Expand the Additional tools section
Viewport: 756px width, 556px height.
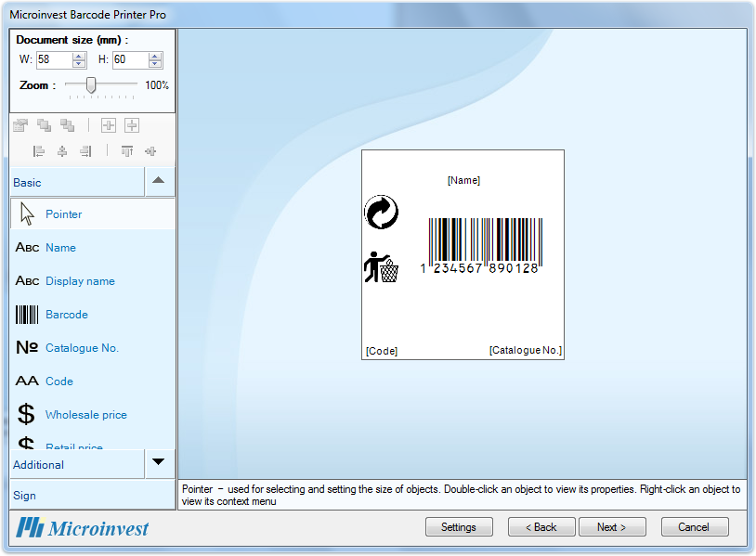[x=159, y=462]
